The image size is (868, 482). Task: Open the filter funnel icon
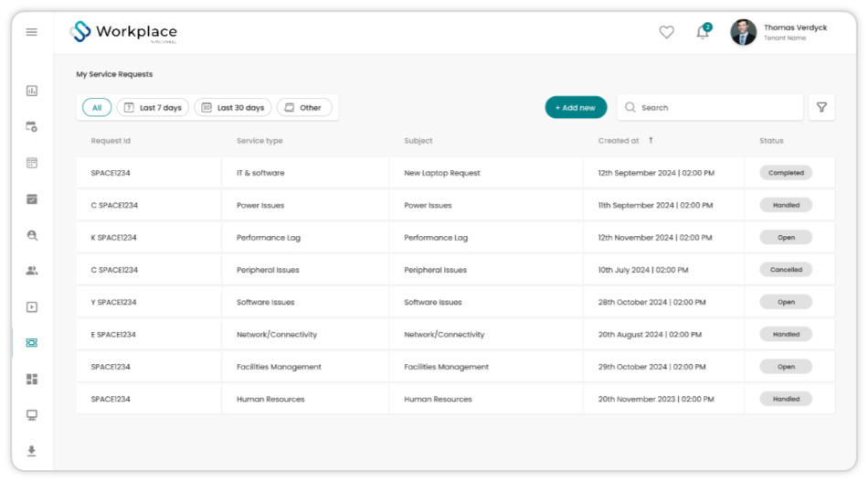point(821,108)
